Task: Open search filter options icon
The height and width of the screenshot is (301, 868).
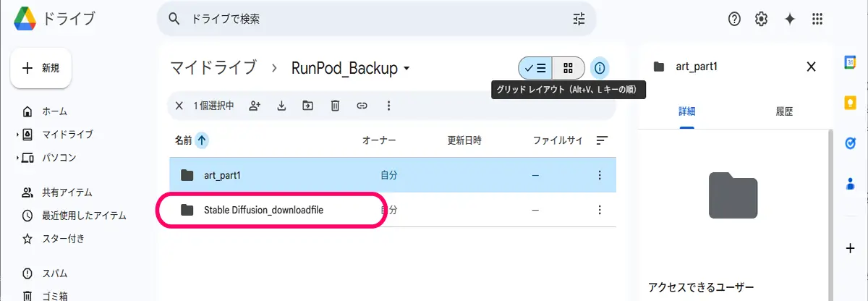Action: (579, 20)
